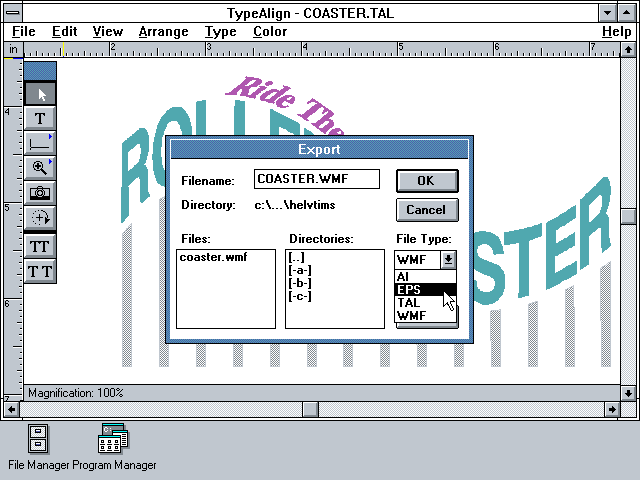Activate the magnifying glass zoom tool

(x=40, y=168)
